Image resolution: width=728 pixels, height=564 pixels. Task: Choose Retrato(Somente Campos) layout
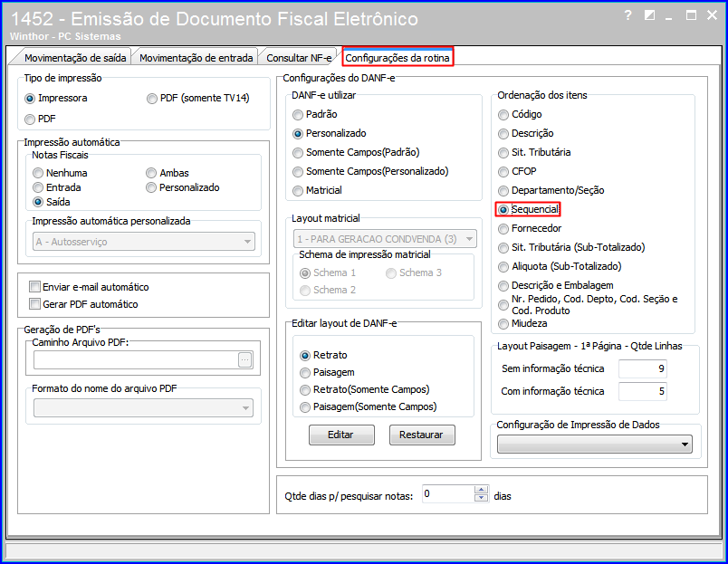[365, 389]
